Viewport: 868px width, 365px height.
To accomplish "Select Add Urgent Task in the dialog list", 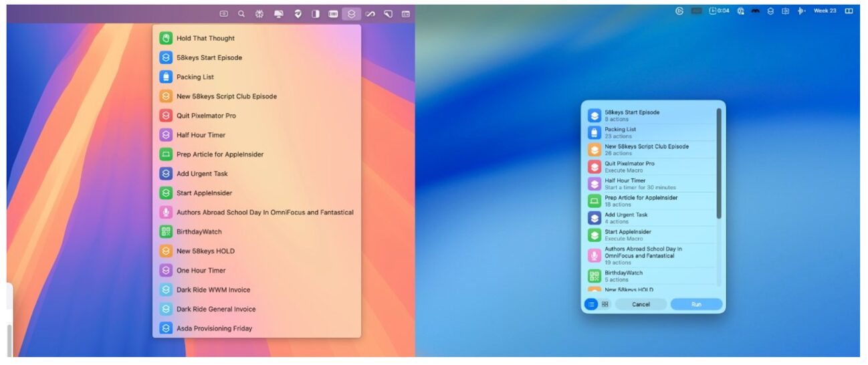I will (x=626, y=218).
